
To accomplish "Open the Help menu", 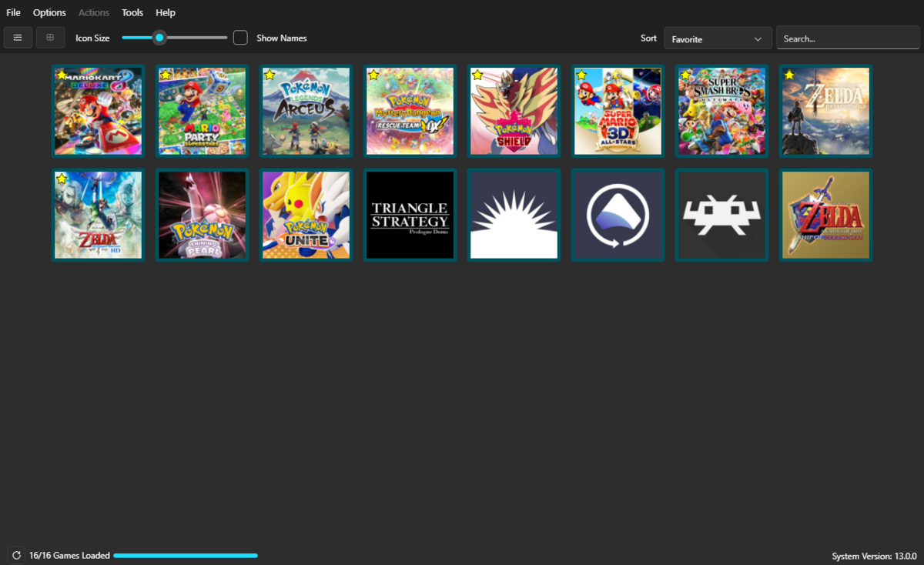I will [x=166, y=12].
